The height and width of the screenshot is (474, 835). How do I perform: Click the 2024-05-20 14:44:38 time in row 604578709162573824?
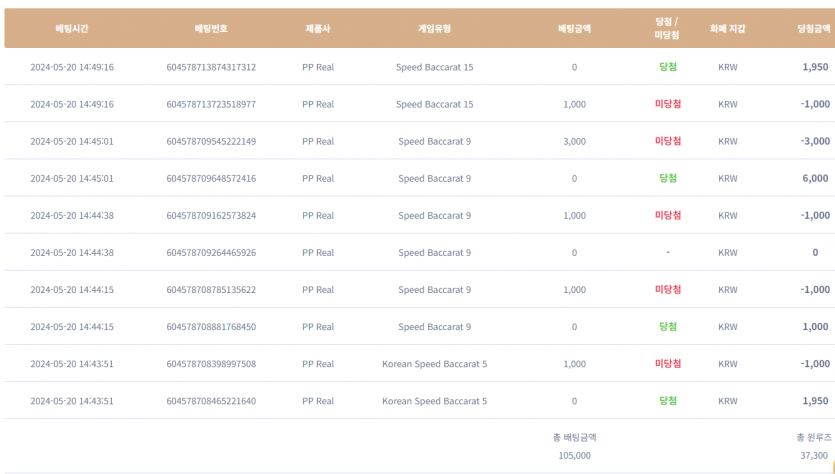(72, 216)
